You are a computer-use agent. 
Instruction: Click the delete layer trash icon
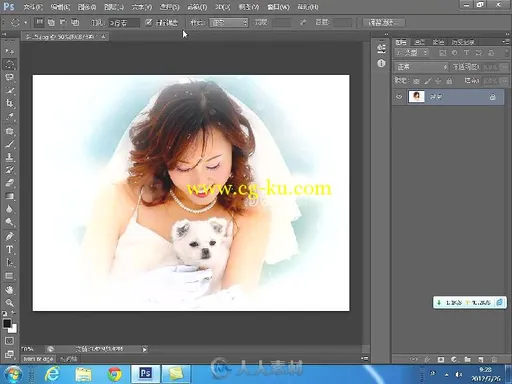click(x=494, y=359)
